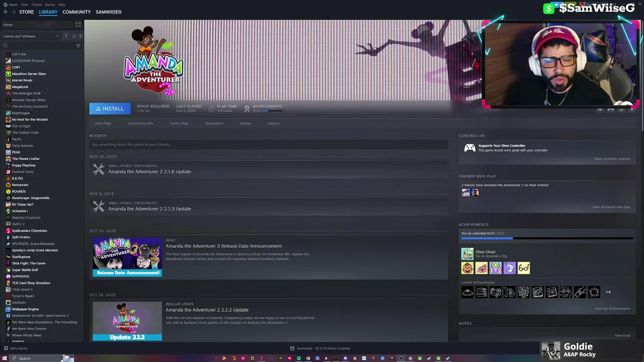This screenshot has width=644, height=362.
Task: Click the first wishlist friend avatar
Action: coord(465,193)
